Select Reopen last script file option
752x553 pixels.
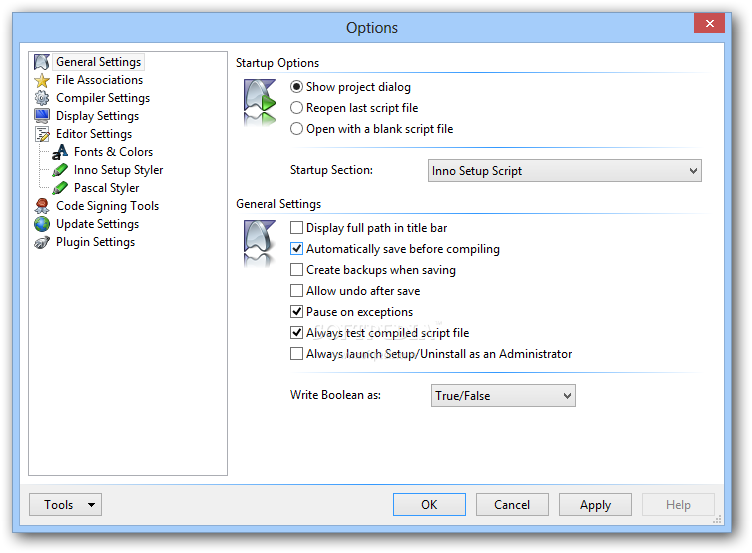296,108
